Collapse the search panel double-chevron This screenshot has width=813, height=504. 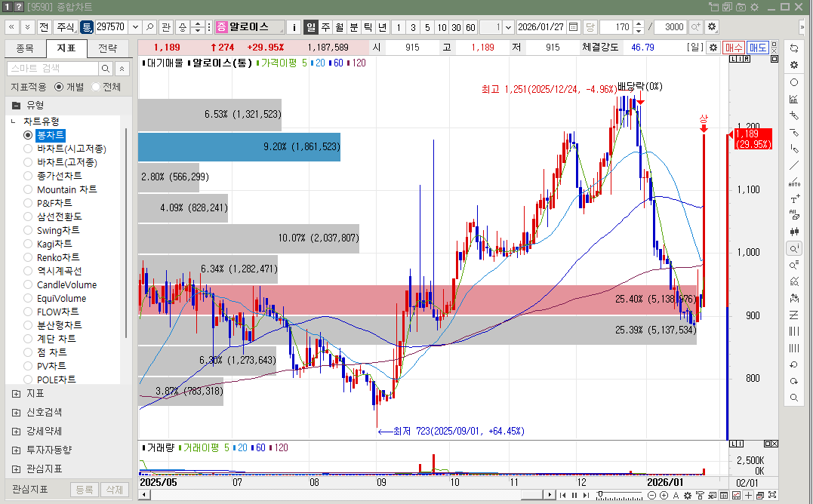(x=122, y=69)
